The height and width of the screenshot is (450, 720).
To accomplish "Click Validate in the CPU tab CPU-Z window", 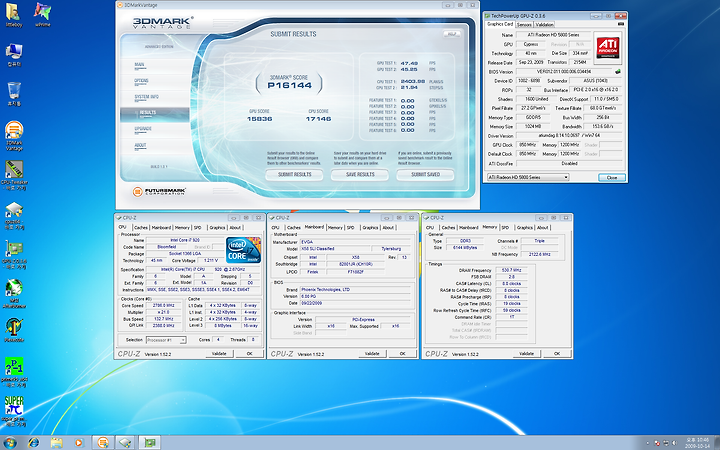I will pyautogui.click(x=219, y=354).
